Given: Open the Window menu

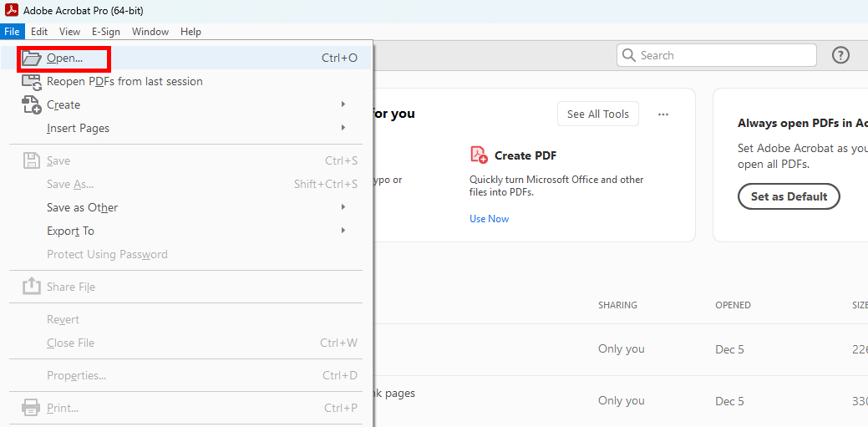Looking at the screenshot, I should tap(150, 32).
